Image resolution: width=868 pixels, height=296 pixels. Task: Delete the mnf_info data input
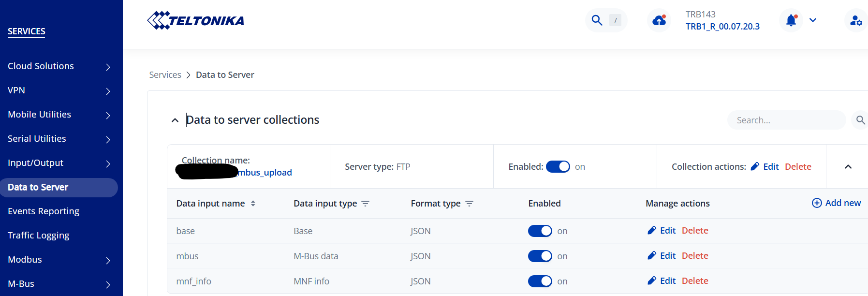click(695, 281)
